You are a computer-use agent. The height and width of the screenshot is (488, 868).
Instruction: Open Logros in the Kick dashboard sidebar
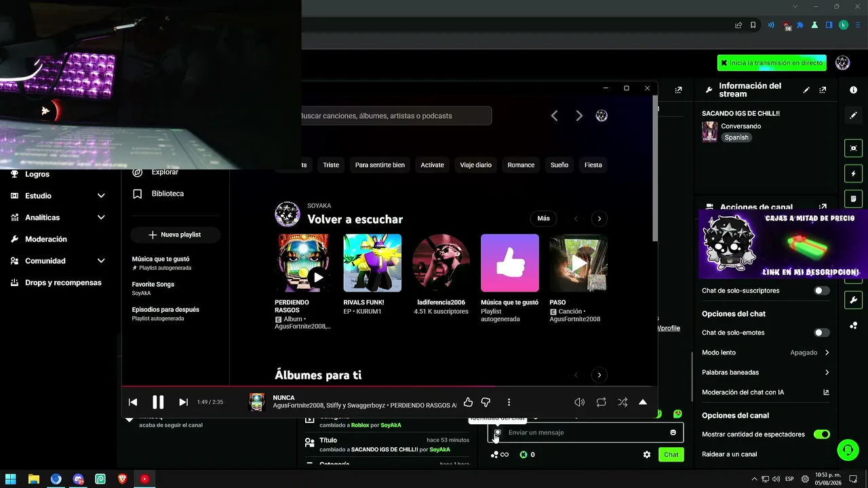point(37,174)
